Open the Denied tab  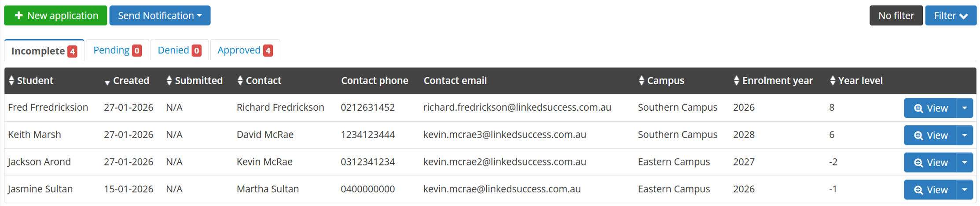click(x=179, y=50)
